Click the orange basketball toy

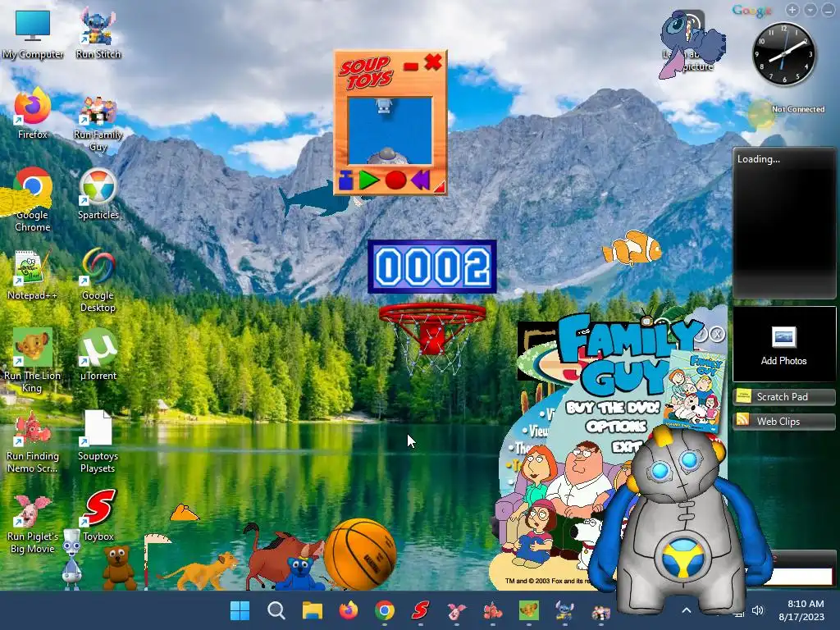click(360, 554)
